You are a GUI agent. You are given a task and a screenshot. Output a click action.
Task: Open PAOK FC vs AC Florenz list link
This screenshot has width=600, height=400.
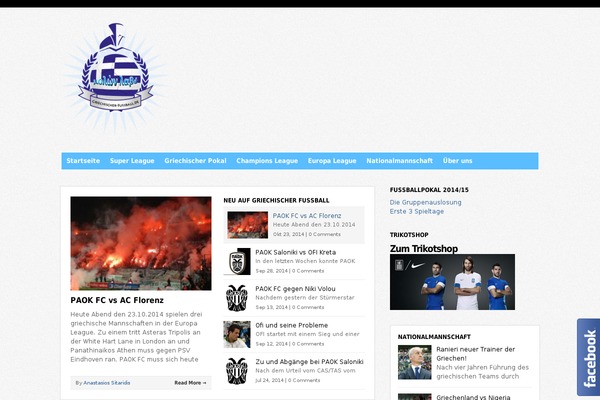pos(307,216)
